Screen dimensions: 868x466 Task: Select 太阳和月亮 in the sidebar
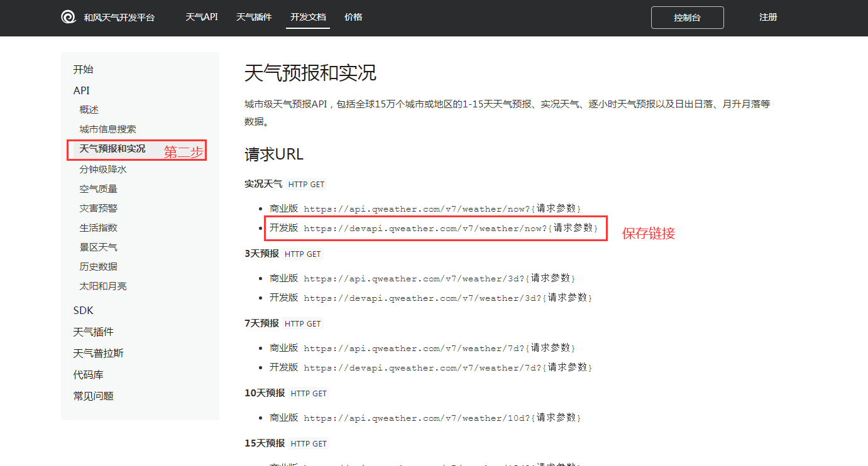[103, 286]
